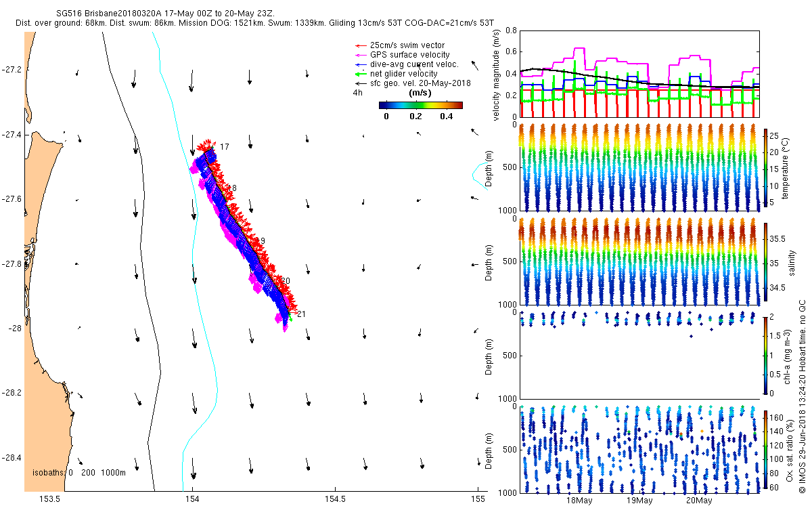Click the '-27.6' latitude tick label
Viewport: 812px width, 508px height.
(12, 199)
